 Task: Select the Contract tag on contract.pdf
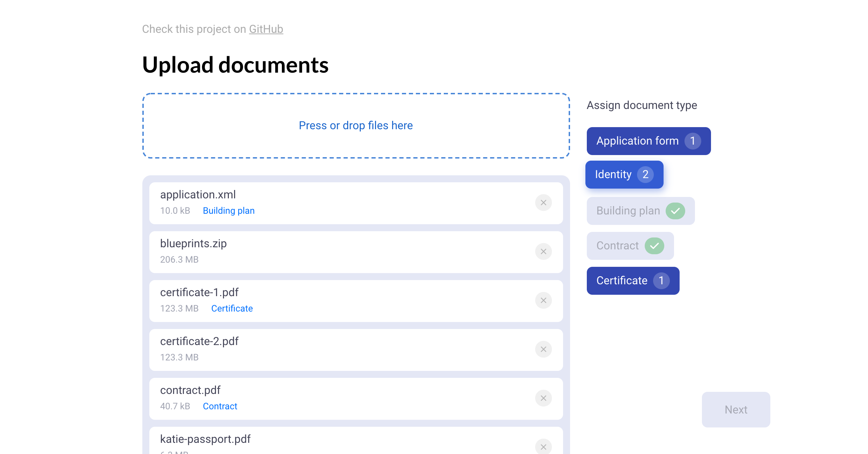click(220, 406)
